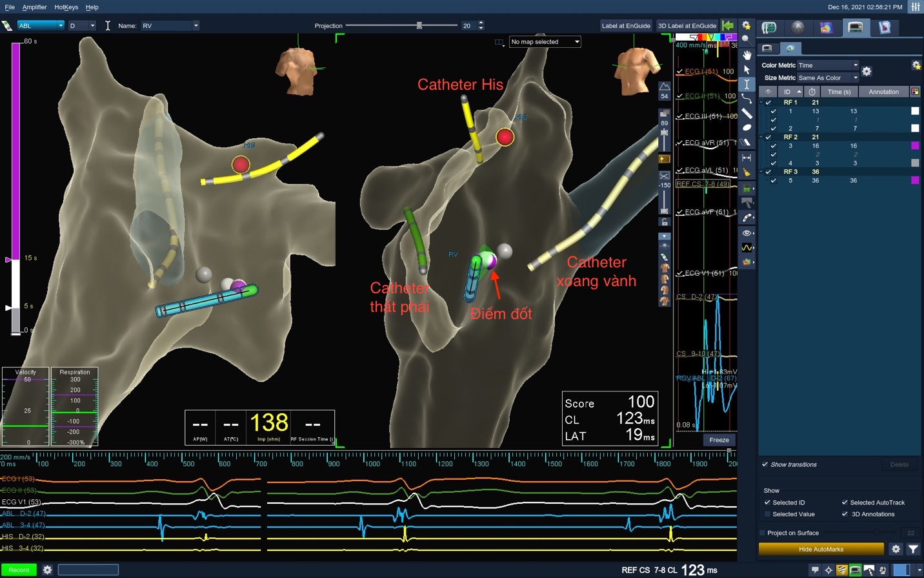Click the Freeze waveform button

click(719, 440)
